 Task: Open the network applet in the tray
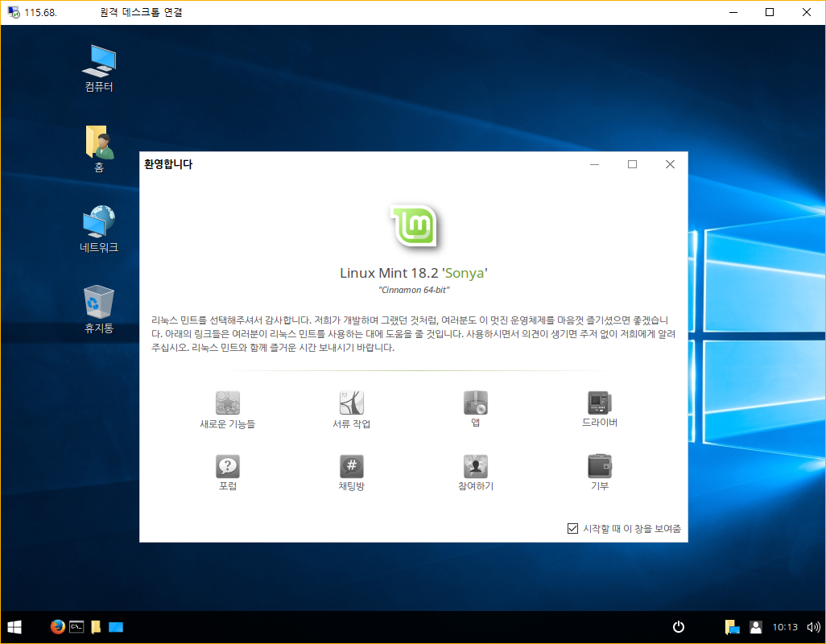(733, 626)
